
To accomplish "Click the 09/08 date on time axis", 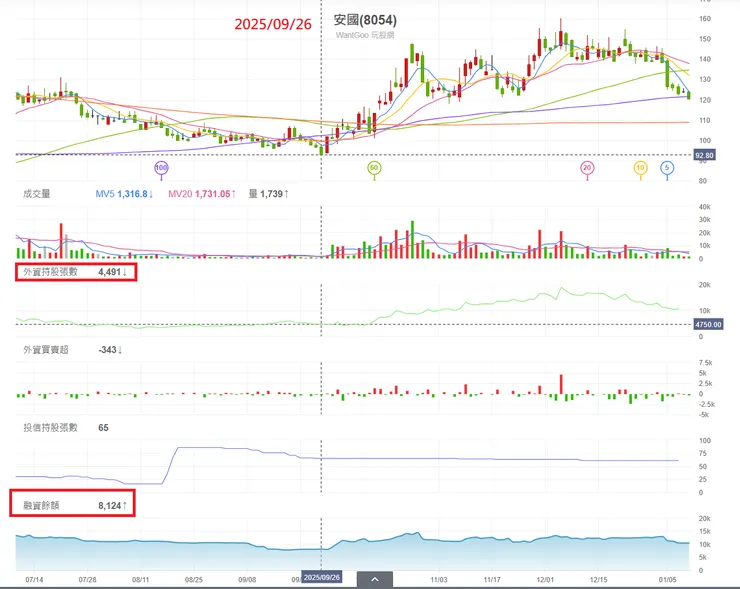I will pyautogui.click(x=247, y=580).
